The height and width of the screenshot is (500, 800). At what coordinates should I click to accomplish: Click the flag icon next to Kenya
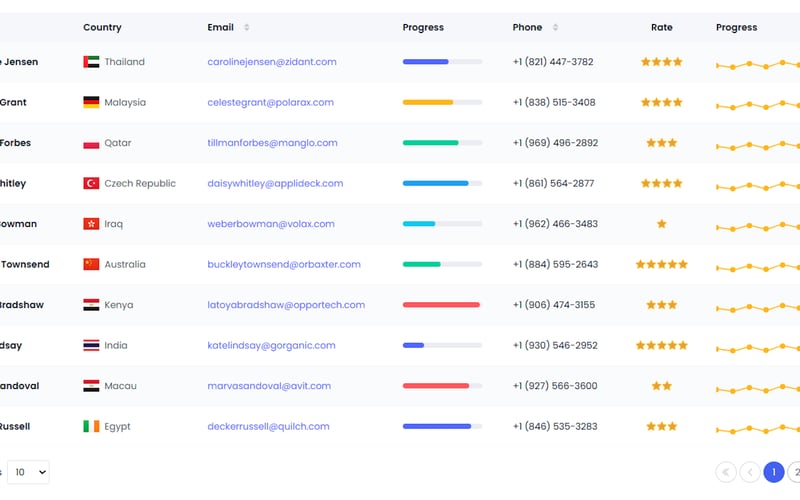pyautogui.click(x=91, y=305)
